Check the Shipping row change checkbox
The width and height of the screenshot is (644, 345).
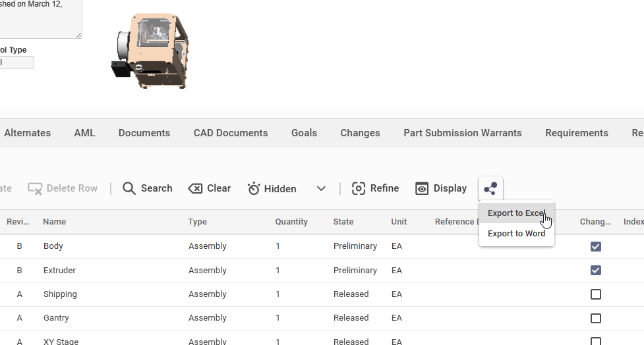596,294
